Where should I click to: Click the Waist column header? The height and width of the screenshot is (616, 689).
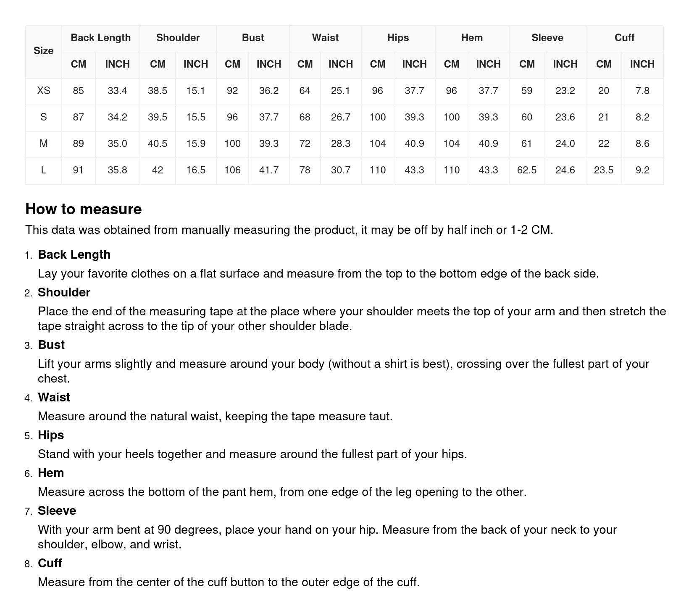(x=325, y=38)
